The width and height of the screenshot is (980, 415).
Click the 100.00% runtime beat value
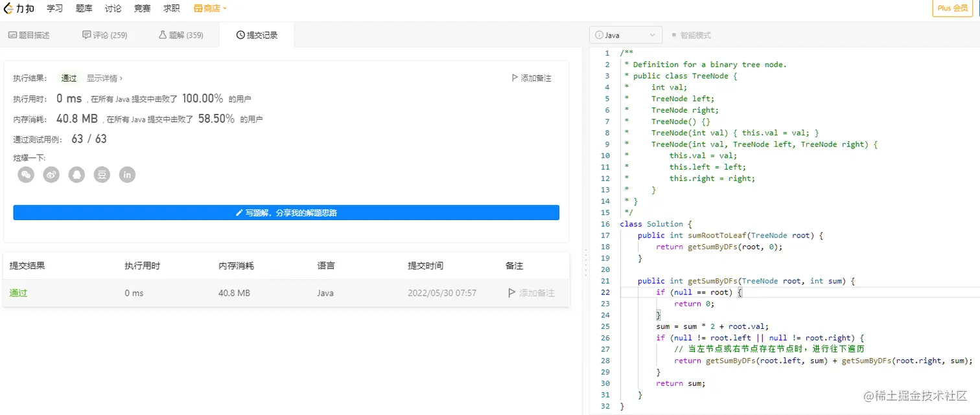(203, 98)
